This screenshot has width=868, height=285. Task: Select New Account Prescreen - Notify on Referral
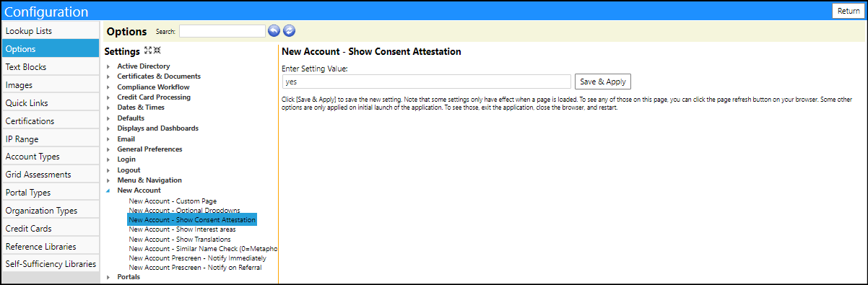195,267
